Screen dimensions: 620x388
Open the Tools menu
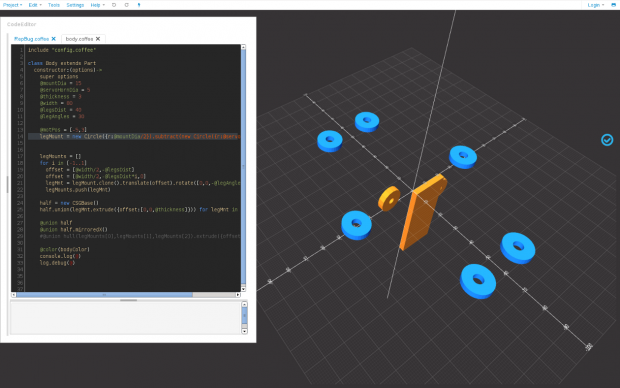(x=54, y=5)
